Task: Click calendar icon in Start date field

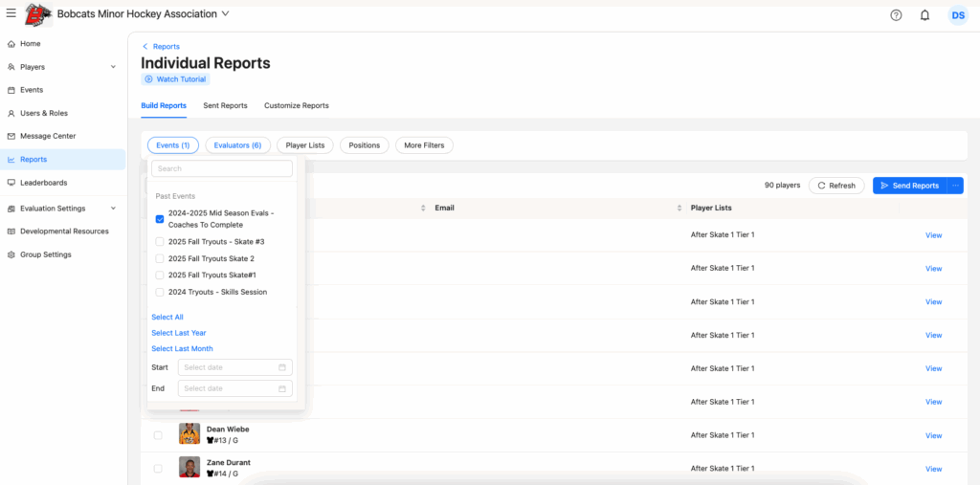Action: click(x=282, y=367)
